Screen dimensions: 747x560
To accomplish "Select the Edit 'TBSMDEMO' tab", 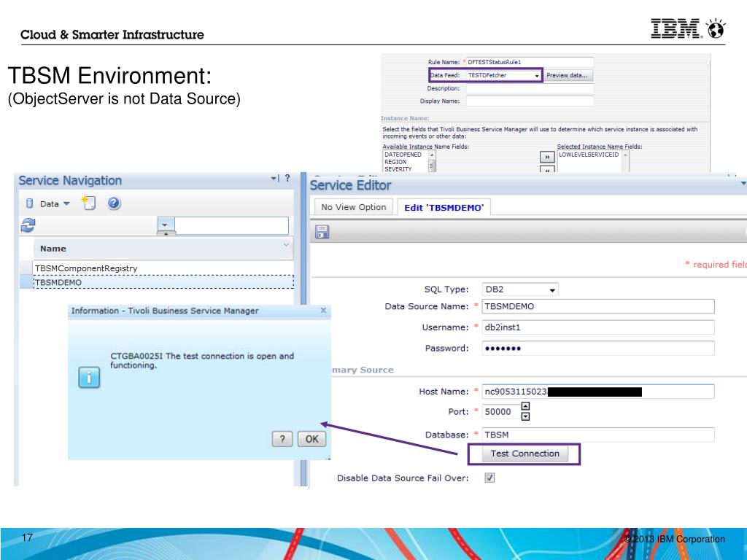I will (x=444, y=207).
